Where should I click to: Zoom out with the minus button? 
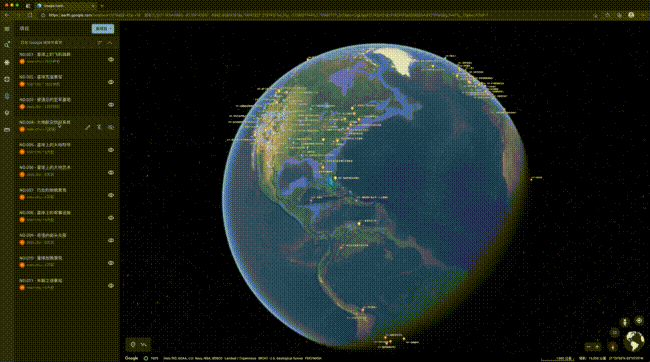(588, 347)
